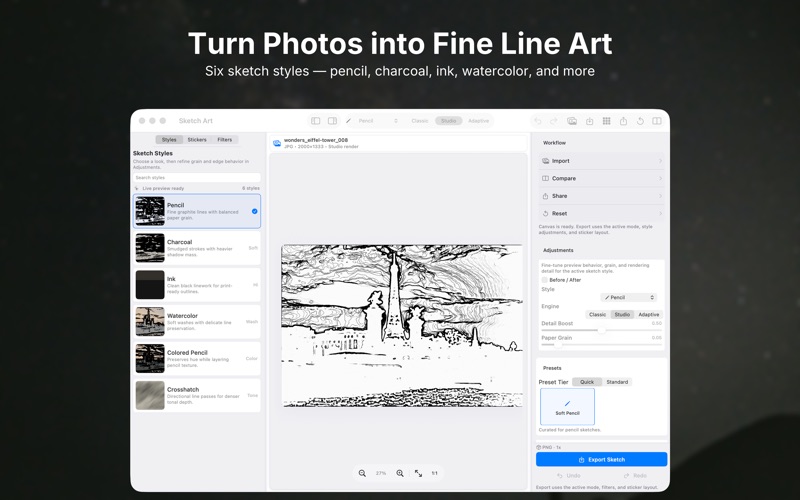Expand the Share workflow chevron
The width and height of the screenshot is (800, 500).
pyautogui.click(x=660, y=196)
